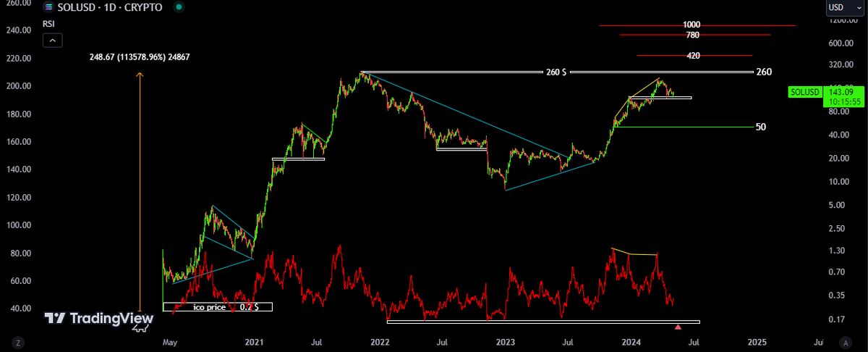Collapse the RSI indicator legend arrow

51,41
